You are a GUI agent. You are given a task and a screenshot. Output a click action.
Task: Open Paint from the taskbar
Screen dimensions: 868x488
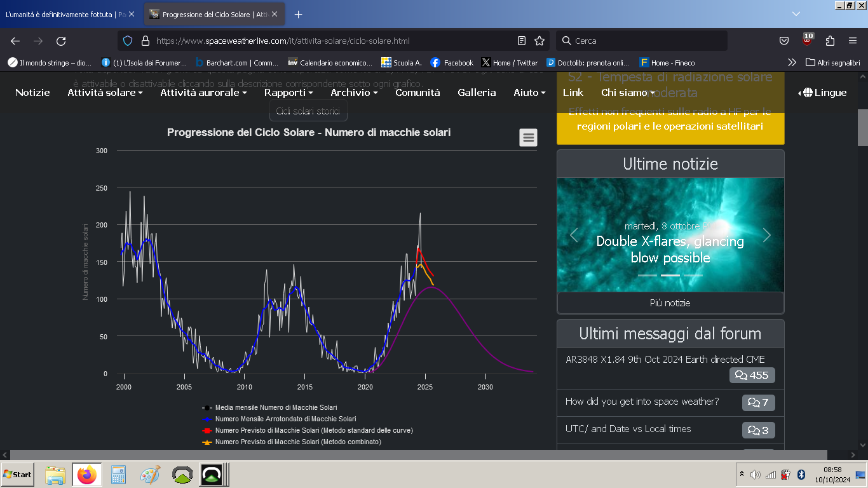[x=150, y=475]
